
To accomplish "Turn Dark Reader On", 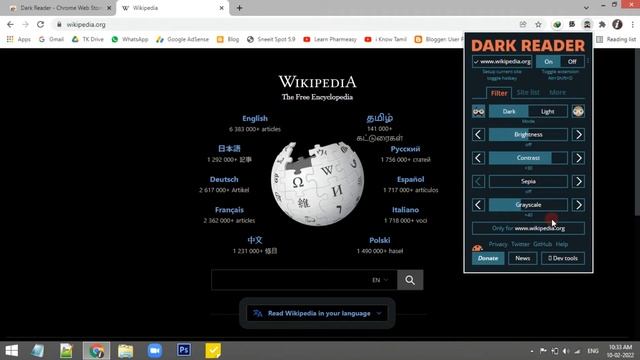I will (x=548, y=62).
